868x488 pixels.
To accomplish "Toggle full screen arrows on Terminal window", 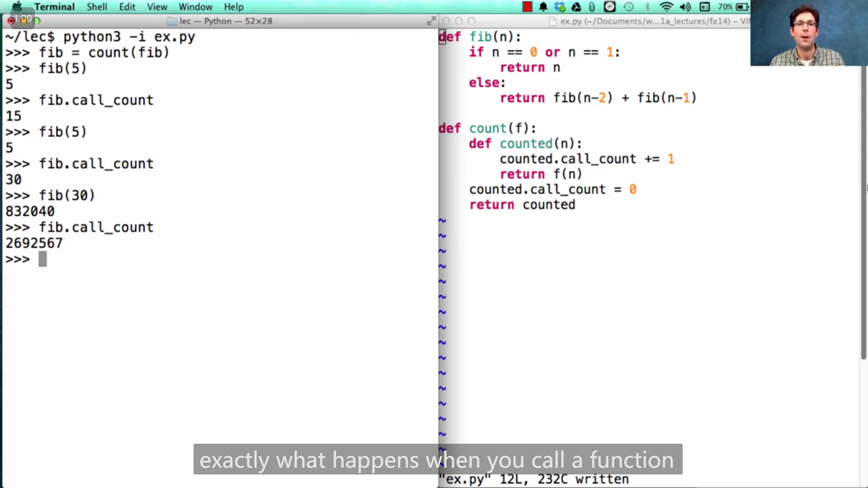I will click(x=431, y=21).
